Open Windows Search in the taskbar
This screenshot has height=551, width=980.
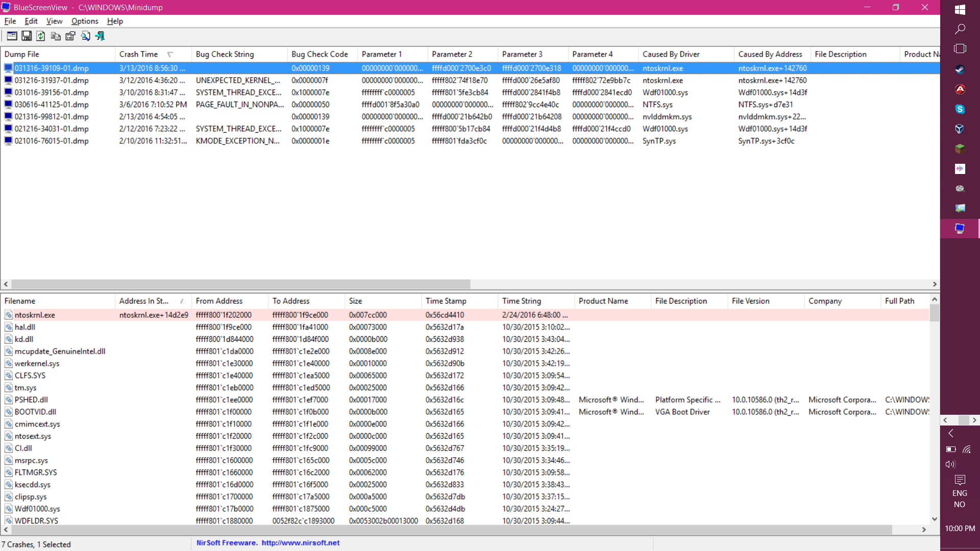click(x=960, y=29)
